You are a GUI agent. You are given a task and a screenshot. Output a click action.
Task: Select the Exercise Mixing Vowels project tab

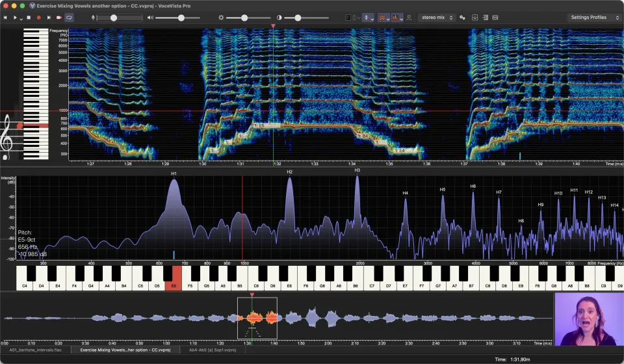125,350
